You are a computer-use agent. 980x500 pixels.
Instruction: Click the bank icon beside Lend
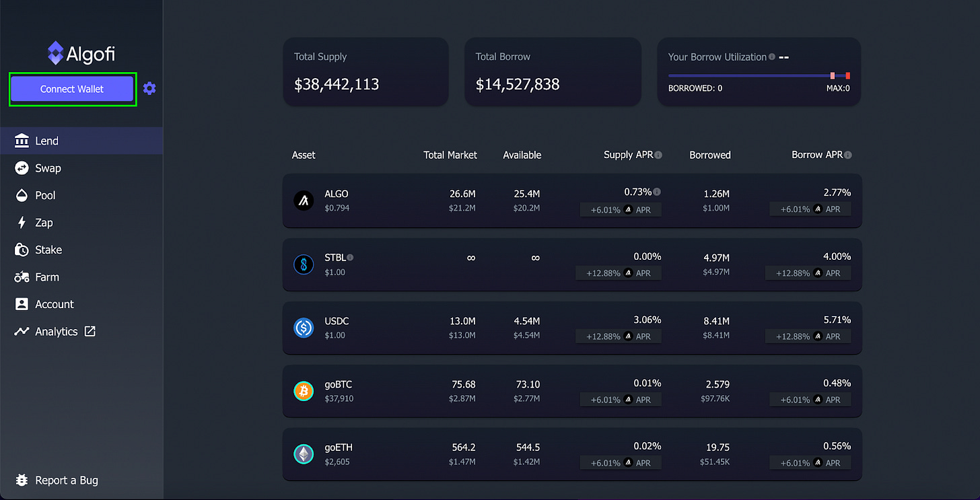pos(22,141)
